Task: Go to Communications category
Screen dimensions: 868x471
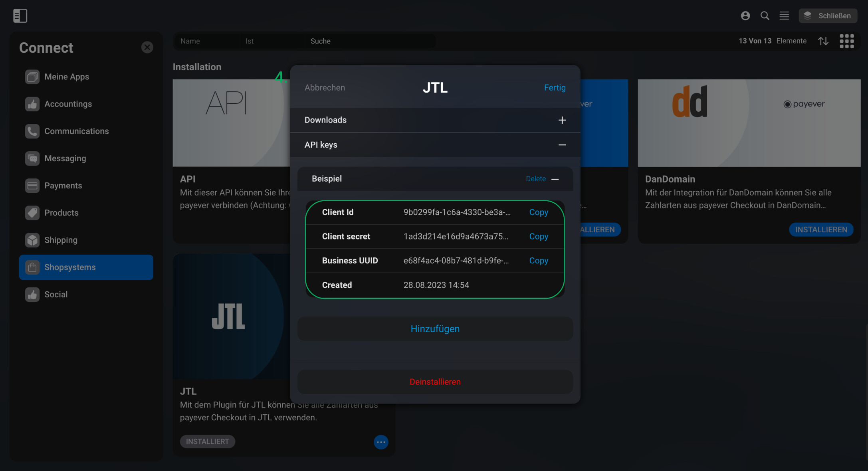Action: pos(86,131)
